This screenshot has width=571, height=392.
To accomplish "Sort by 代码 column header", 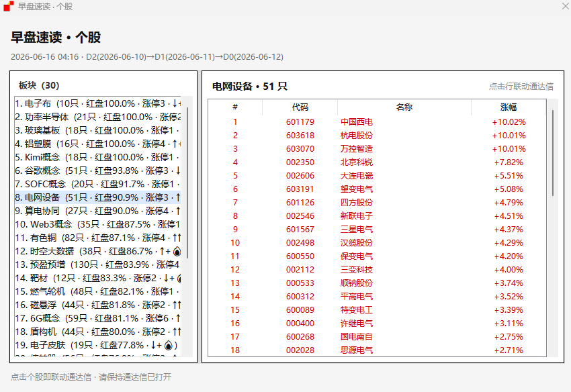I will pos(300,107).
